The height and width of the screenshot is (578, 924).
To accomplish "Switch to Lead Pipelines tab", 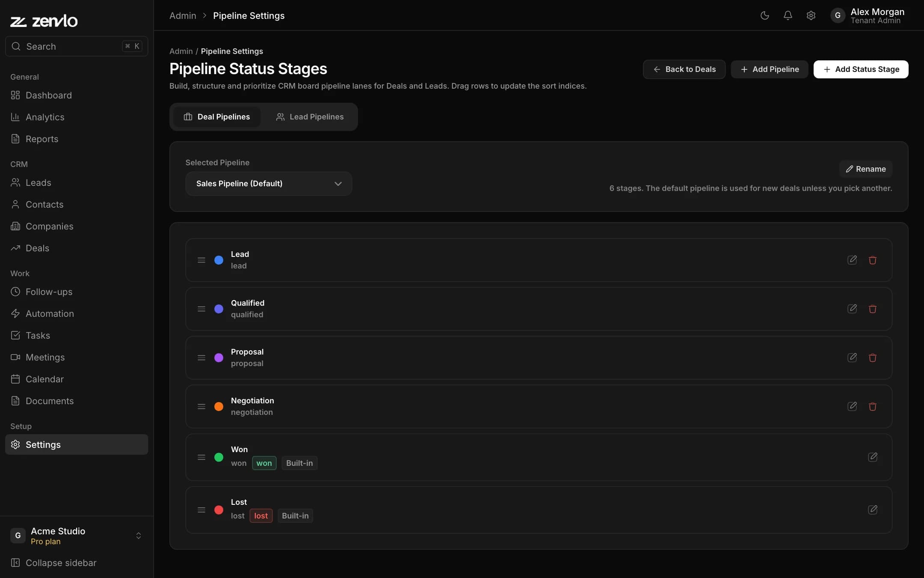I will 310,117.
